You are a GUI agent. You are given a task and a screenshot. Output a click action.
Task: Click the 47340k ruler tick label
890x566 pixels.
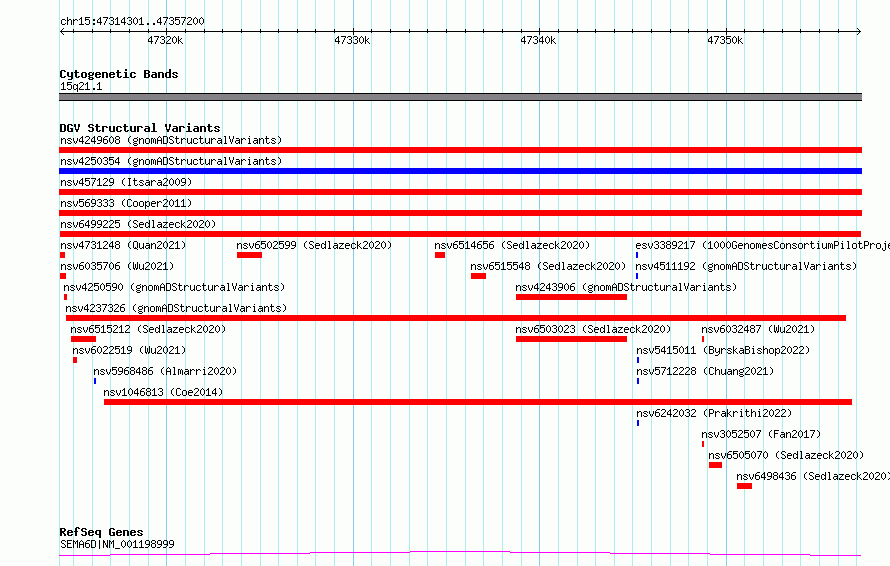(538, 40)
